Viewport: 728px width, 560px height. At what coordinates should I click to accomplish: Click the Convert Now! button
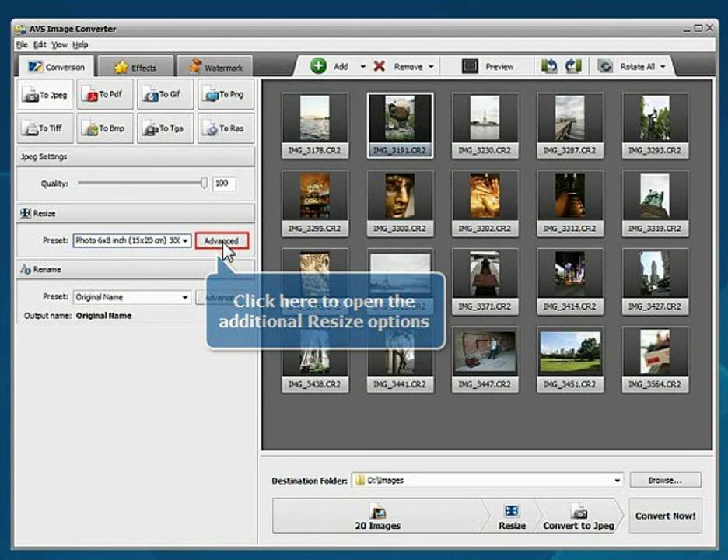tap(665, 516)
